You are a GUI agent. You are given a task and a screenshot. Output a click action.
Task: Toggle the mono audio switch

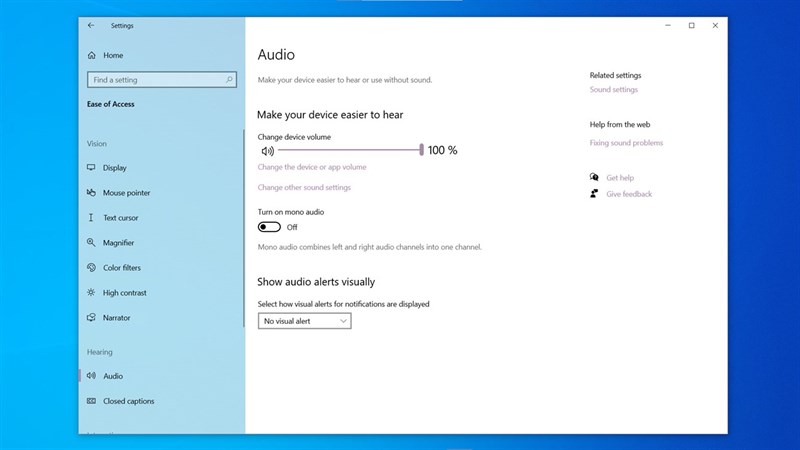269,227
